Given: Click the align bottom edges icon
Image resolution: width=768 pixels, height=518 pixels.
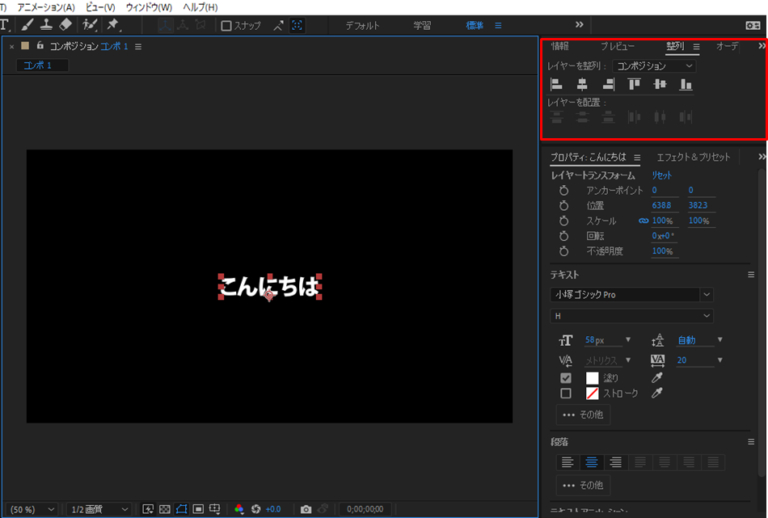Looking at the screenshot, I should [x=686, y=85].
